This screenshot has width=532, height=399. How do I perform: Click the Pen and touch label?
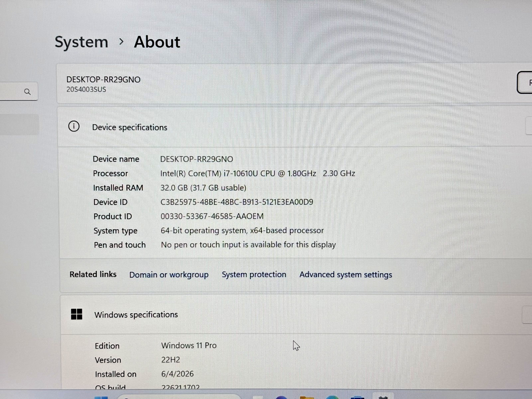(120, 245)
